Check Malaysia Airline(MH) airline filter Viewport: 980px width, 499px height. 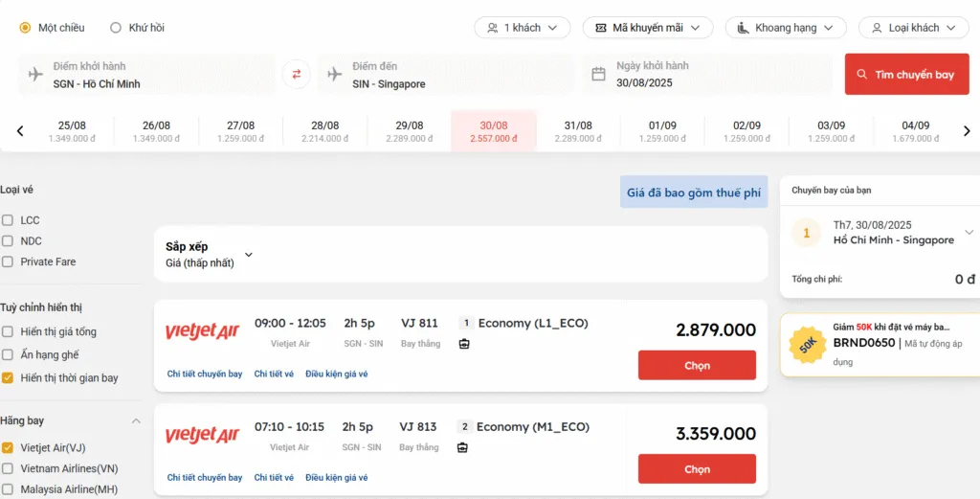(8, 489)
